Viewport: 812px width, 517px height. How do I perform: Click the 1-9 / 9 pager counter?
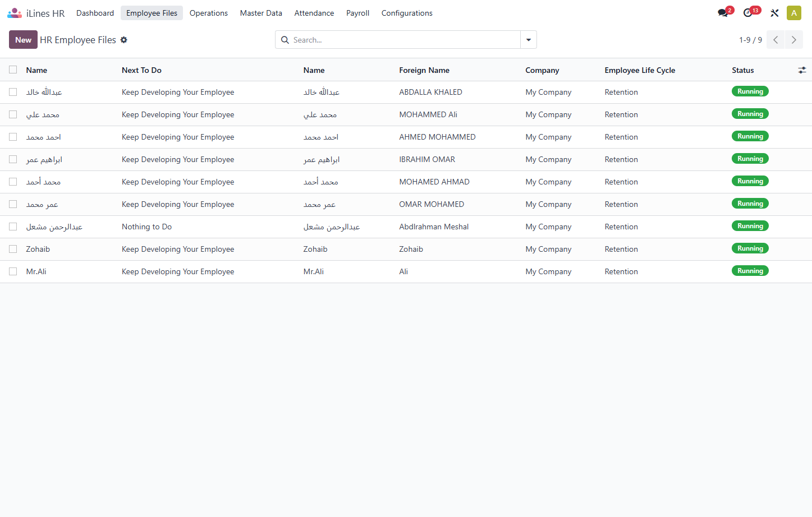(x=750, y=40)
